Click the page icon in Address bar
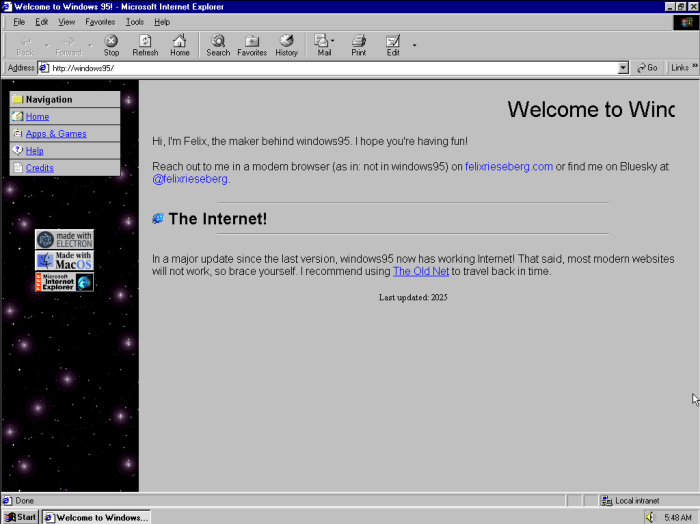 point(44,68)
